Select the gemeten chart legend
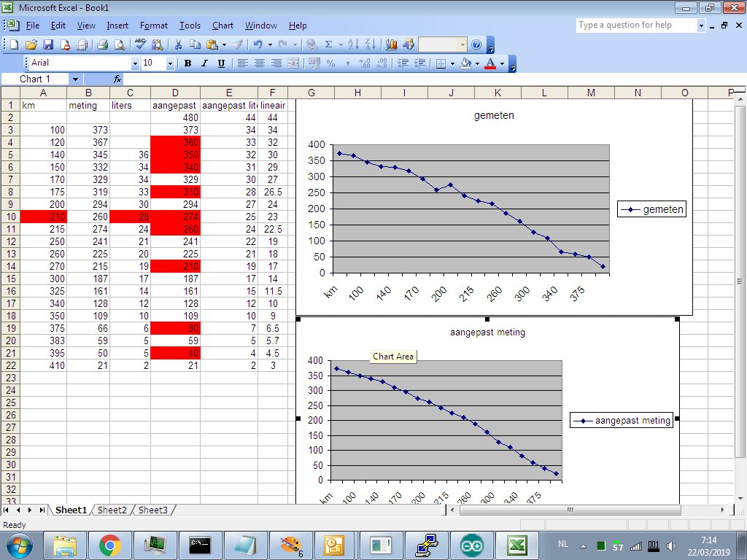Viewport: 747px width, 560px height. coord(651,209)
